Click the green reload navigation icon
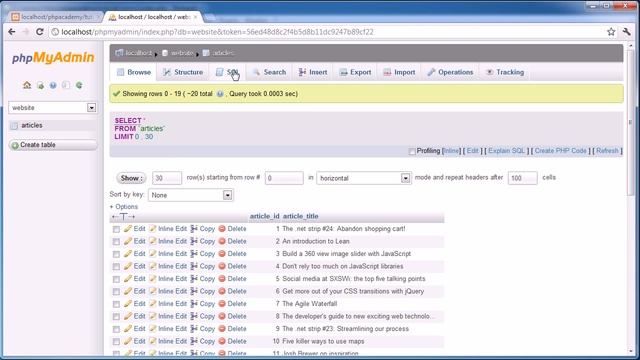Screen dimensions: 640x360 point(79,85)
